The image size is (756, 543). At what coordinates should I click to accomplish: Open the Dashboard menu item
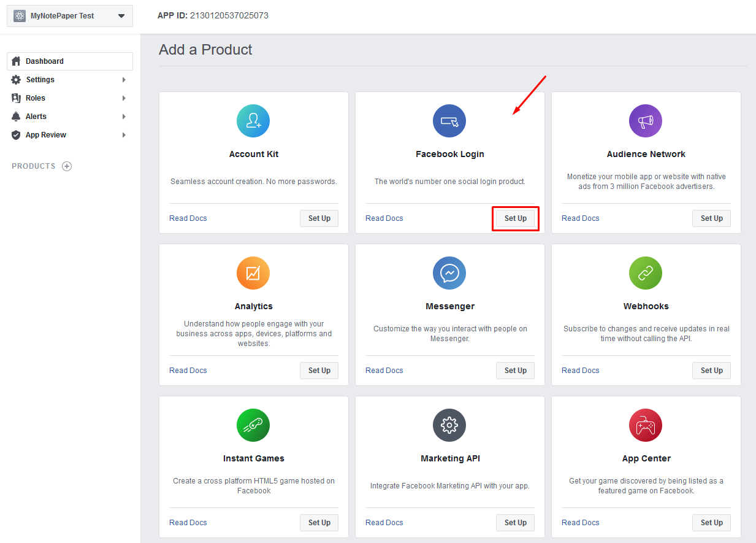point(70,61)
